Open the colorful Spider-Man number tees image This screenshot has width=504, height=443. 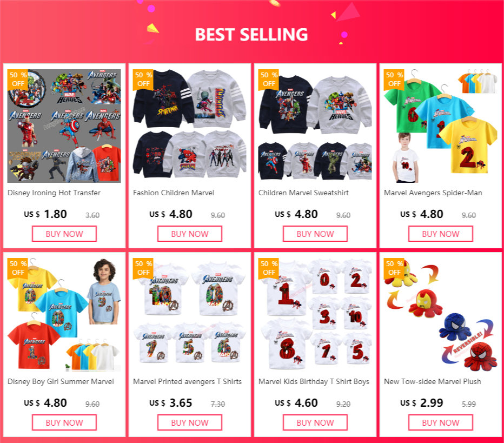(x=441, y=125)
